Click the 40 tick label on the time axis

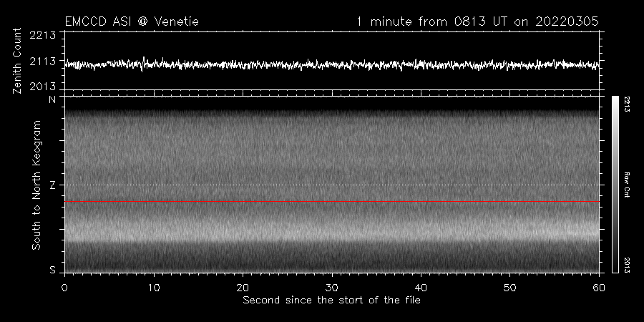[x=421, y=288]
